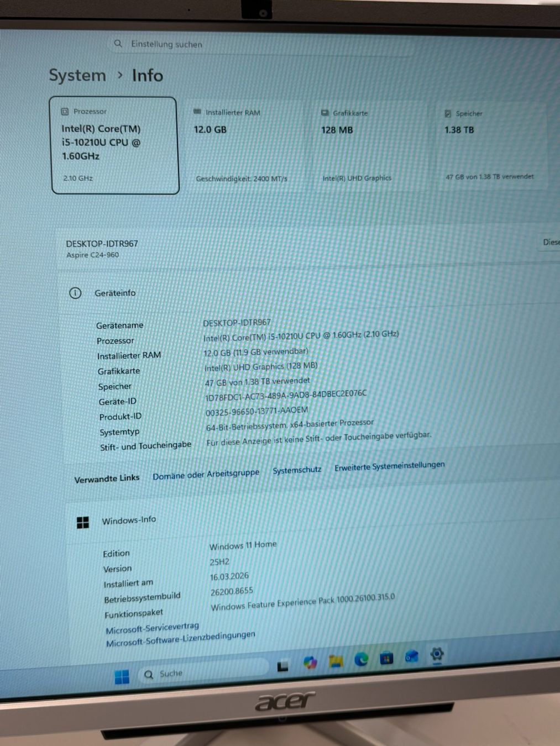Open Microsoft Store from the taskbar

pos(386,658)
